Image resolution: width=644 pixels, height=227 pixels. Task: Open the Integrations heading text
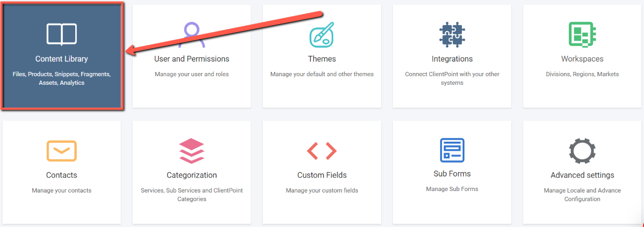tap(452, 59)
